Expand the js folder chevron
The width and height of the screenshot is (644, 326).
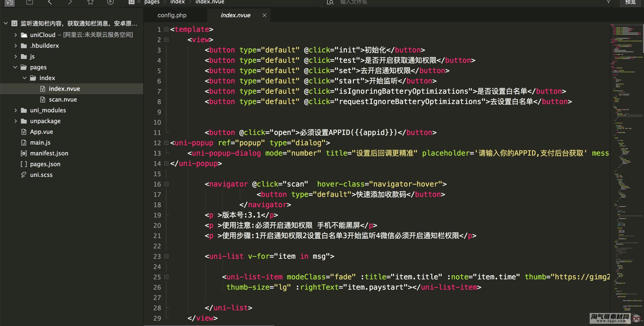tap(15, 57)
